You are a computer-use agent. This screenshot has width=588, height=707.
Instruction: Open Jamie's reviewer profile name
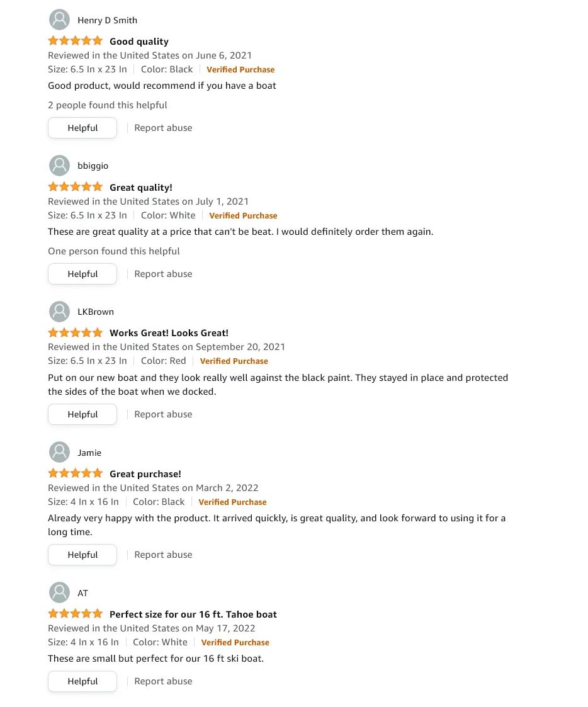tap(89, 453)
